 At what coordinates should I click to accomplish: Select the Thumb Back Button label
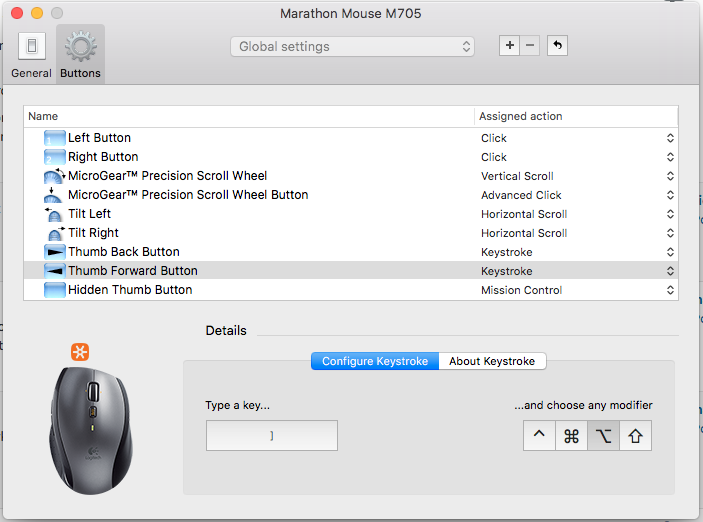[x=124, y=252]
